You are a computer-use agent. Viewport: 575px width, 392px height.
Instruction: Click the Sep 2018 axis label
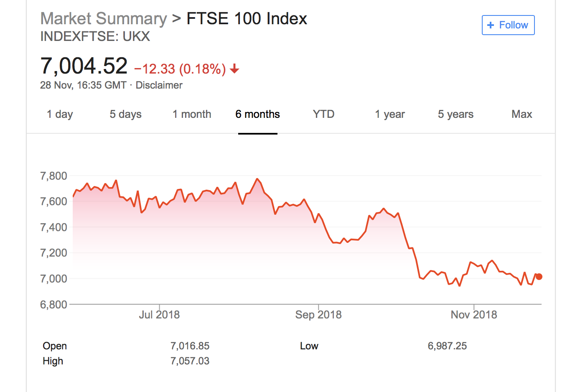(x=318, y=315)
